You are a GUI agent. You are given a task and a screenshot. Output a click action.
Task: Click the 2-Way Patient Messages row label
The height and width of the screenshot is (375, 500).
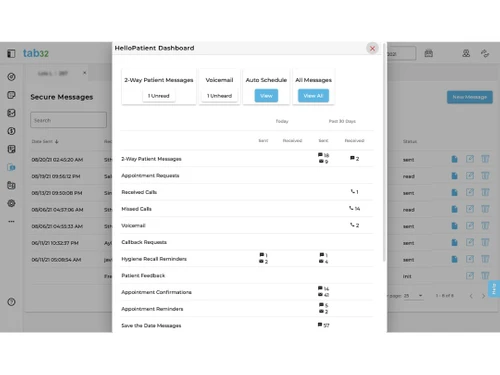point(151,159)
